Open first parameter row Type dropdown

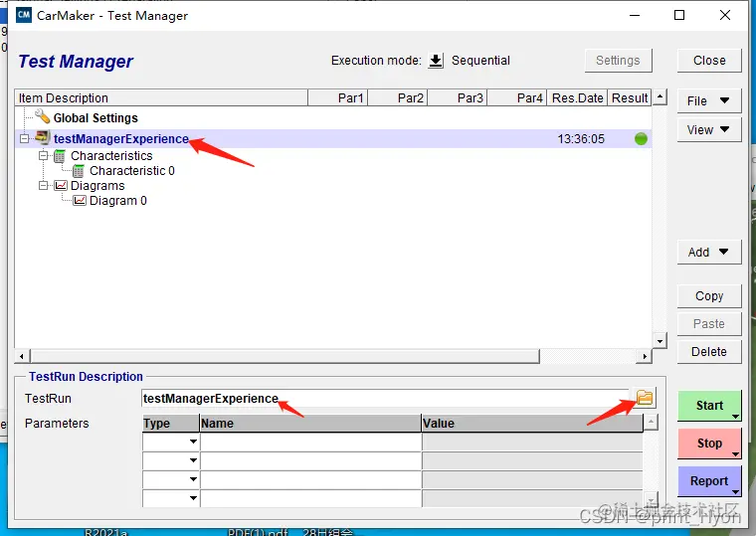[x=193, y=442]
